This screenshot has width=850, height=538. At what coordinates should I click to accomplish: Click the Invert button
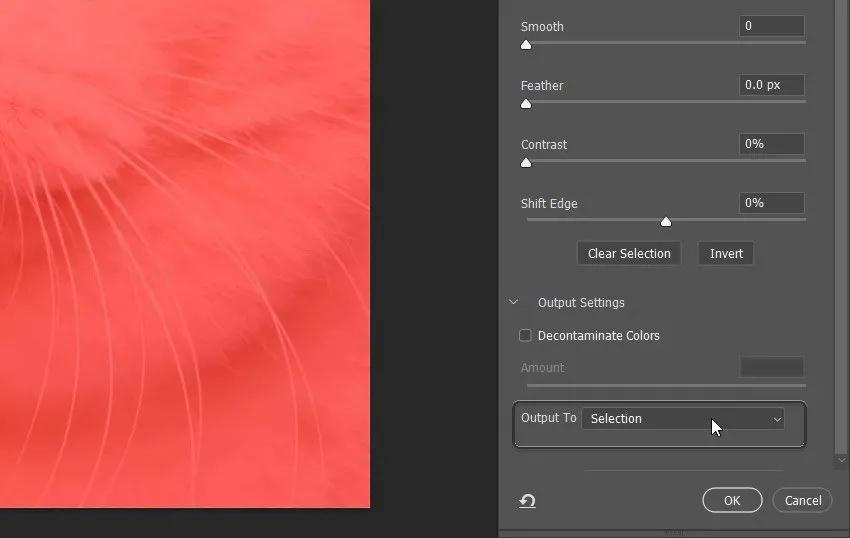pyautogui.click(x=726, y=253)
